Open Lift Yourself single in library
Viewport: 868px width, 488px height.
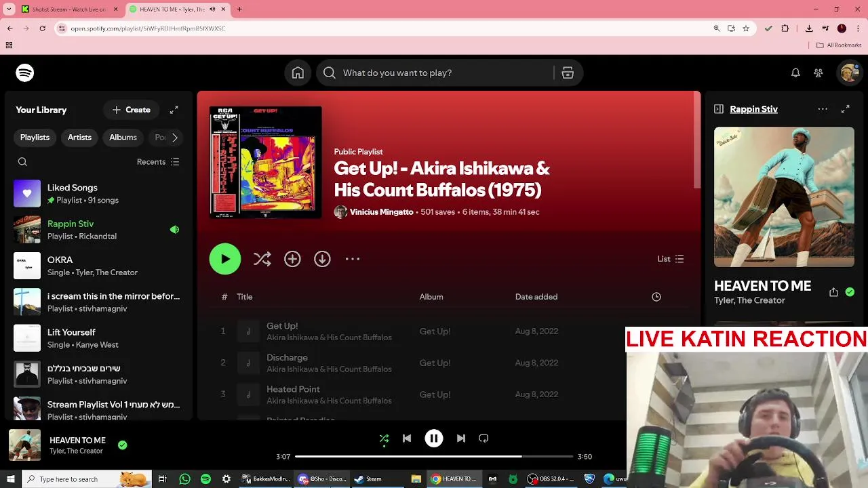[x=97, y=338]
